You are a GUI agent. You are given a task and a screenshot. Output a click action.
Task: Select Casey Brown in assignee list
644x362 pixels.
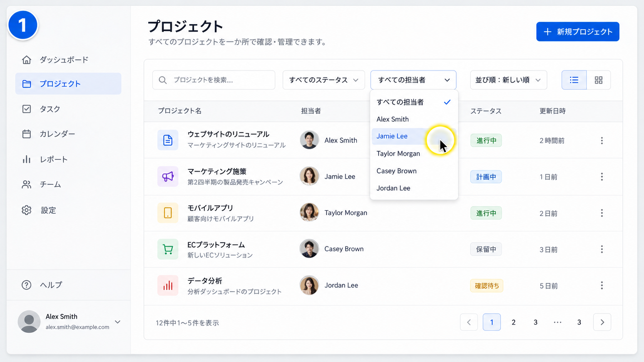point(414,171)
